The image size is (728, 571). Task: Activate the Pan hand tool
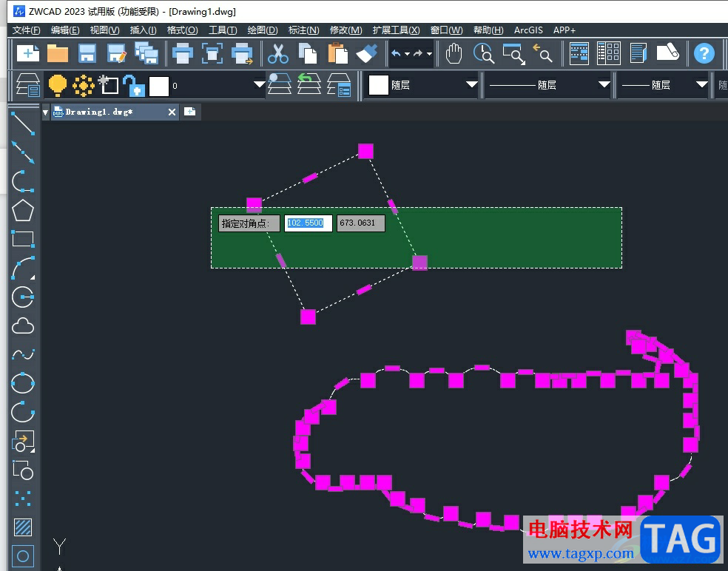(454, 53)
